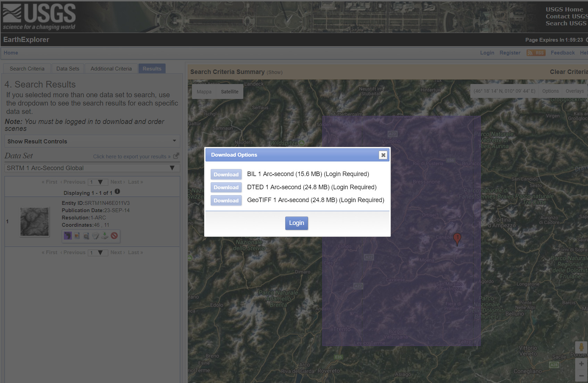This screenshot has height=383, width=588.
Task: Click the bottom Next page link
Action: pos(118,252)
